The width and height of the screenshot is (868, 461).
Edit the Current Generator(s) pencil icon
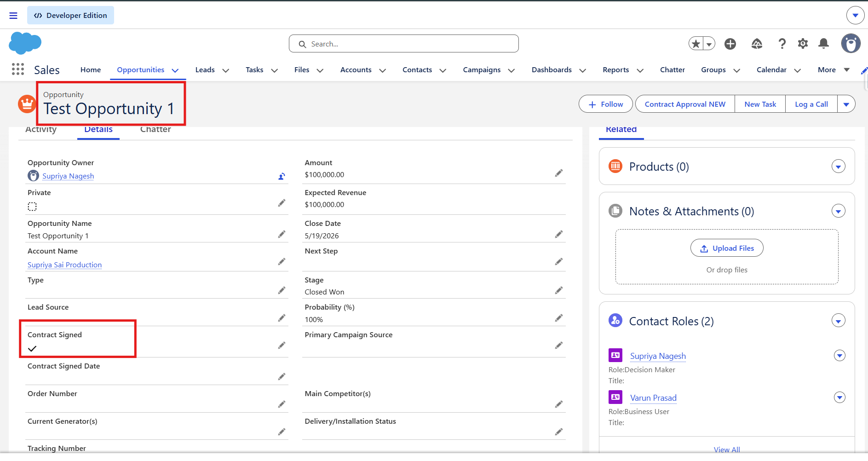(282, 432)
